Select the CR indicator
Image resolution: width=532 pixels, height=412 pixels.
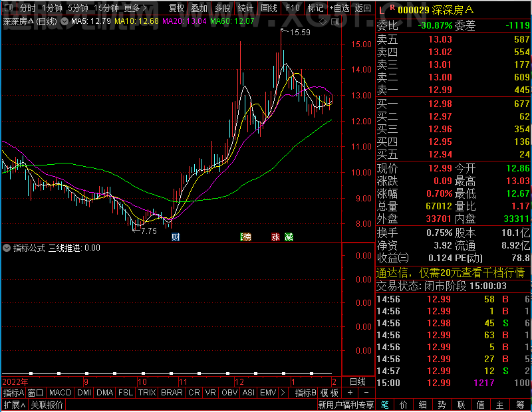[194, 393]
